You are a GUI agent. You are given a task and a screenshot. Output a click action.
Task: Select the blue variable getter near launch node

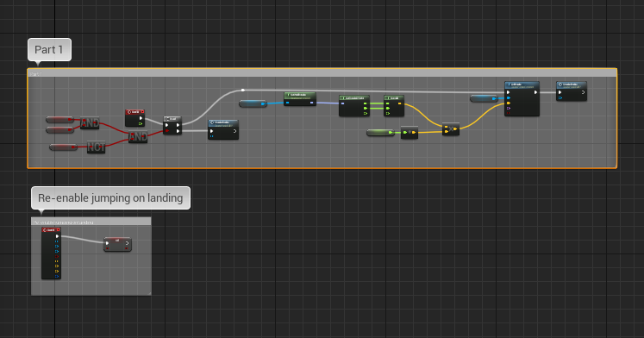click(485, 98)
